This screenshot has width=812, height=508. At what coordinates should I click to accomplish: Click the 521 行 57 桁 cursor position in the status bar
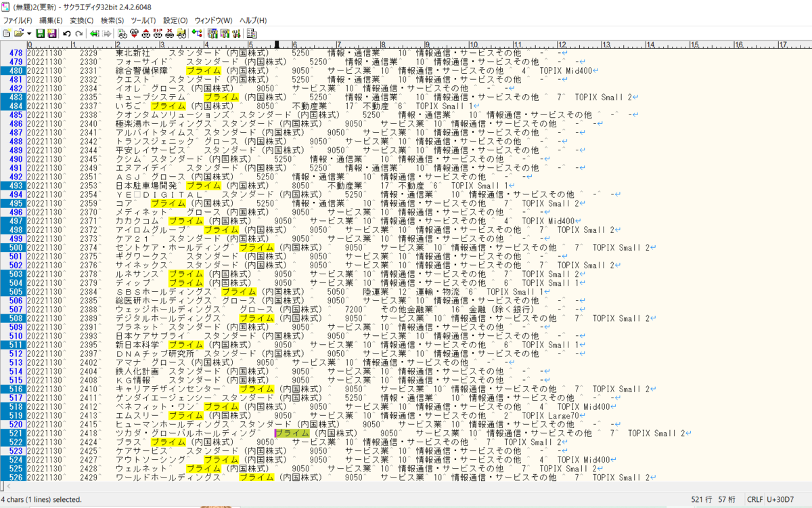tap(715, 499)
